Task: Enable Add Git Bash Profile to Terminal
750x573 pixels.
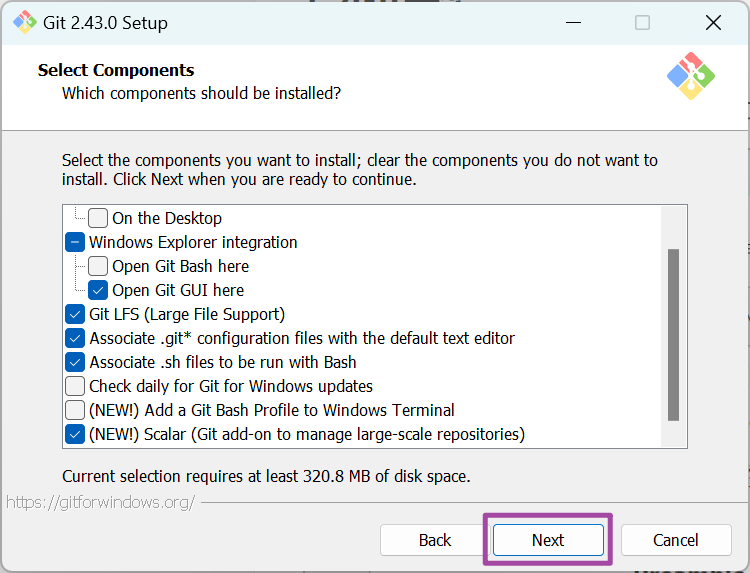Action: [x=75, y=410]
